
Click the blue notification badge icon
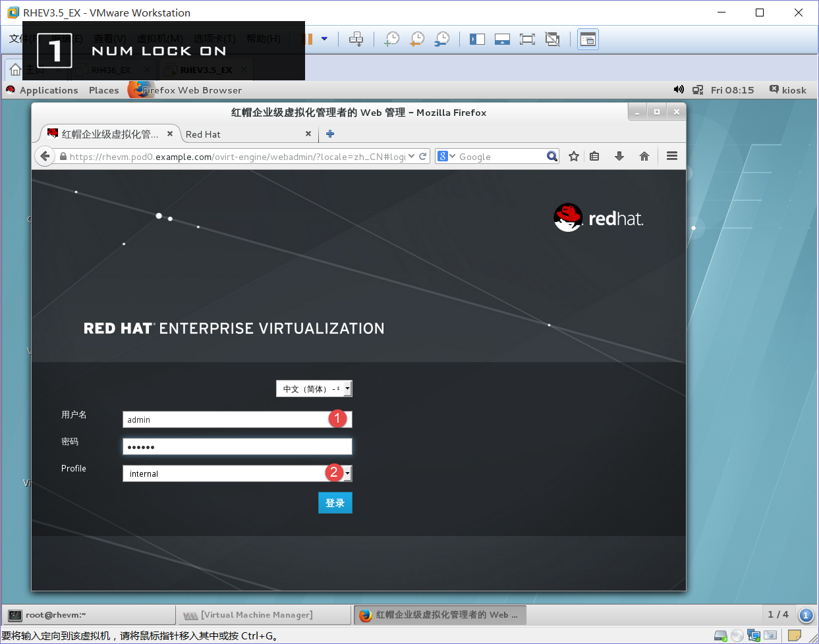click(806, 616)
